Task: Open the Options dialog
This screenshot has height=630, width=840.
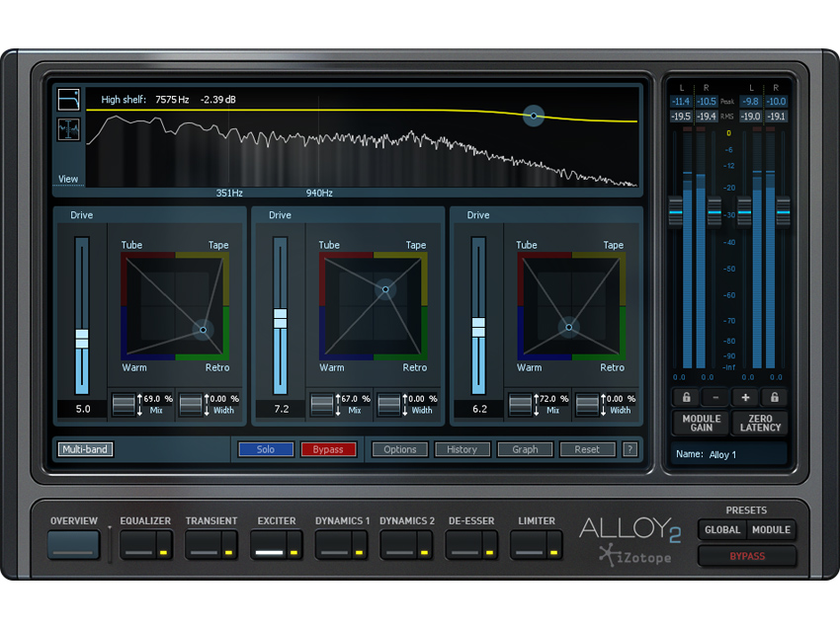Action: (x=399, y=449)
